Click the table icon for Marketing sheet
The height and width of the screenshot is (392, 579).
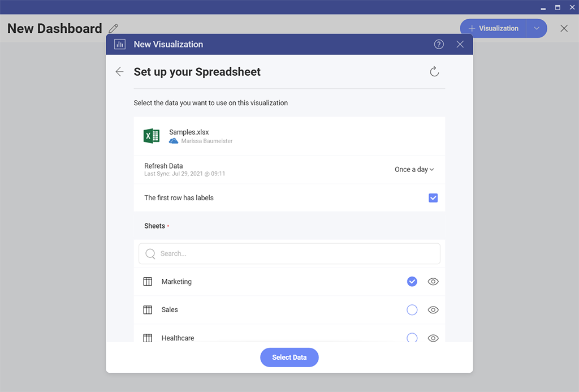[148, 282]
